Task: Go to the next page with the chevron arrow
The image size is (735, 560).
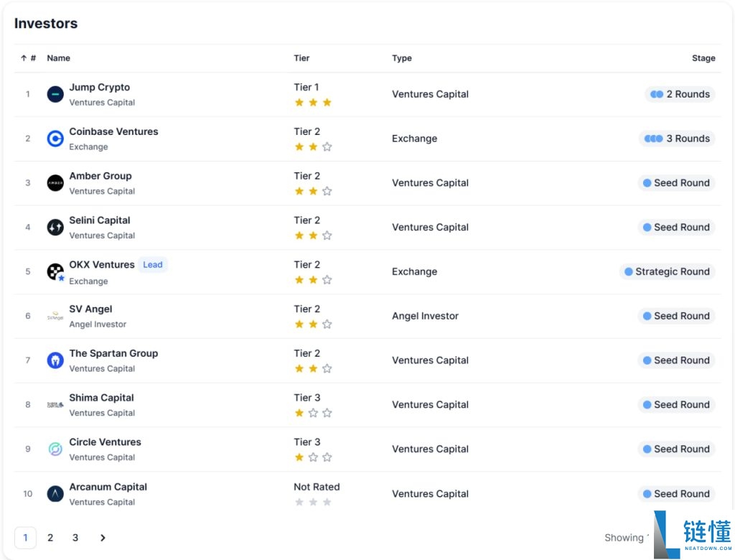Action: pyautogui.click(x=103, y=538)
